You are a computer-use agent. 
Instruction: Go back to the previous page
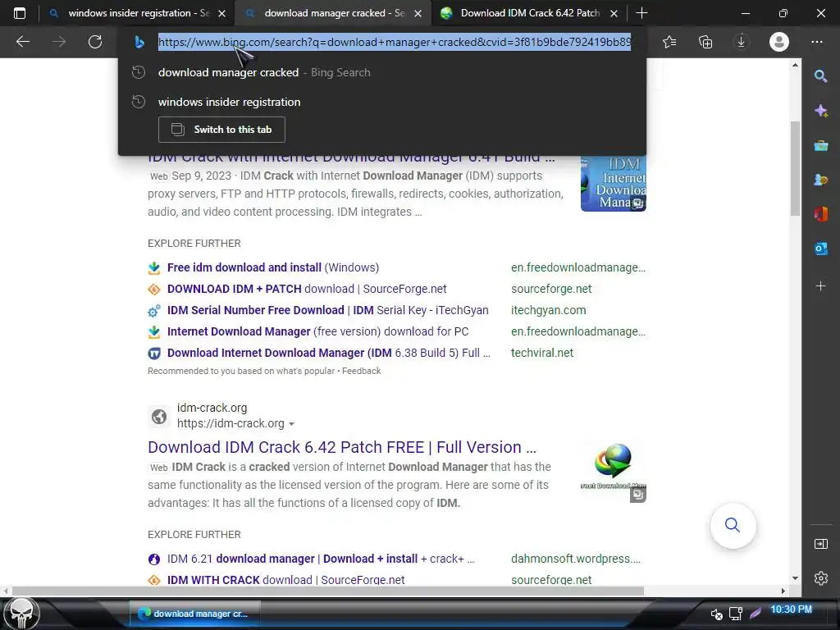coord(22,42)
